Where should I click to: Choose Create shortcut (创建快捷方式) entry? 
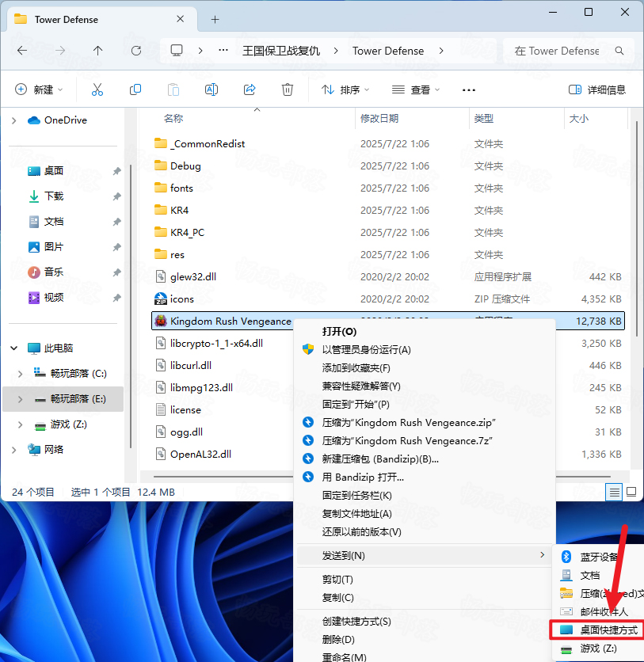point(424,622)
